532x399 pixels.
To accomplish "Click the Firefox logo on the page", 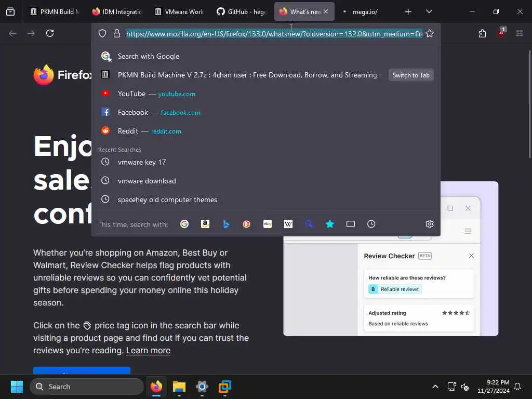I will point(63,75).
